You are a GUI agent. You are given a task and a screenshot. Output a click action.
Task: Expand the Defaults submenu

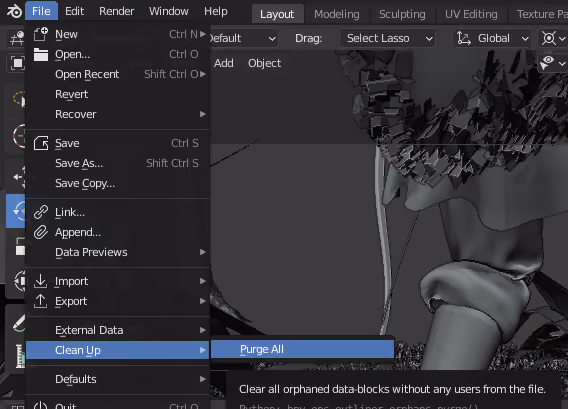click(x=118, y=379)
